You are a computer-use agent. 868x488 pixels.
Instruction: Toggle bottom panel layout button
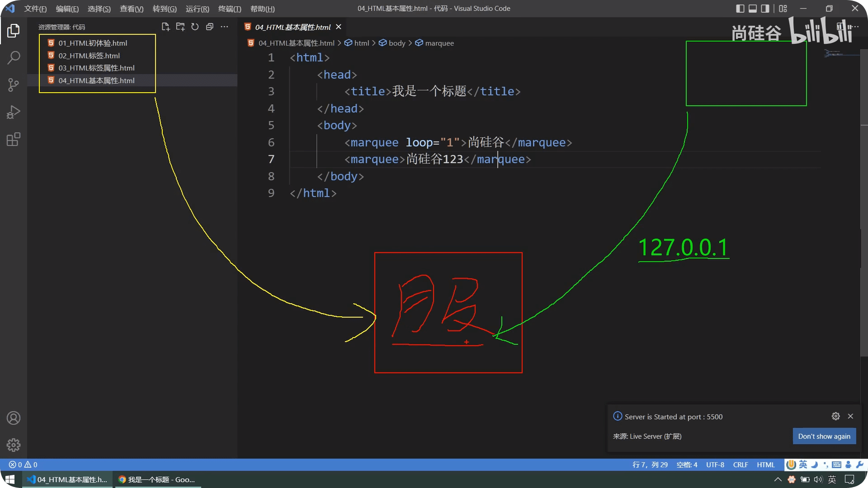753,9
